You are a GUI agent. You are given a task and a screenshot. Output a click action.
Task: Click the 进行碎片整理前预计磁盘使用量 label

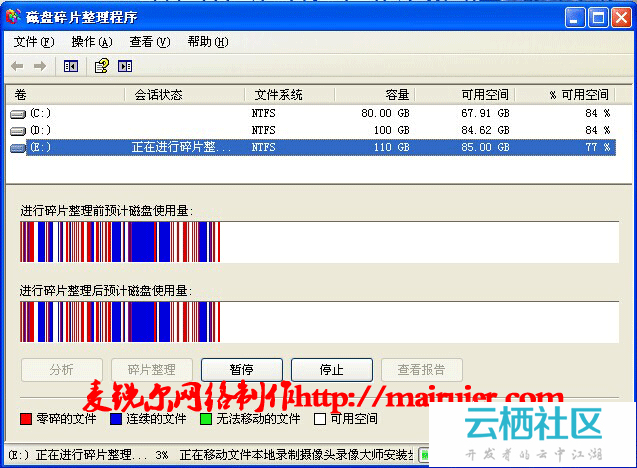107,211
